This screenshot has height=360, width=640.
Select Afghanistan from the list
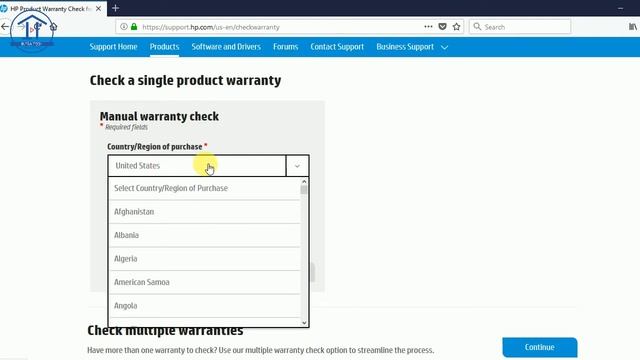pyautogui.click(x=204, y=212)
